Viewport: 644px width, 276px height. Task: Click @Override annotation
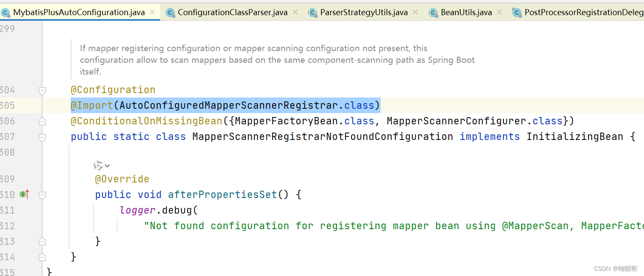[x=122, y=179]
